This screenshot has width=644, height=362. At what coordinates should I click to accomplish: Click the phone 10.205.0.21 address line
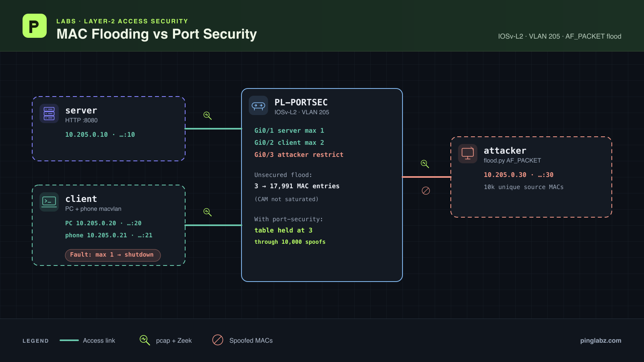click(109, 235)
